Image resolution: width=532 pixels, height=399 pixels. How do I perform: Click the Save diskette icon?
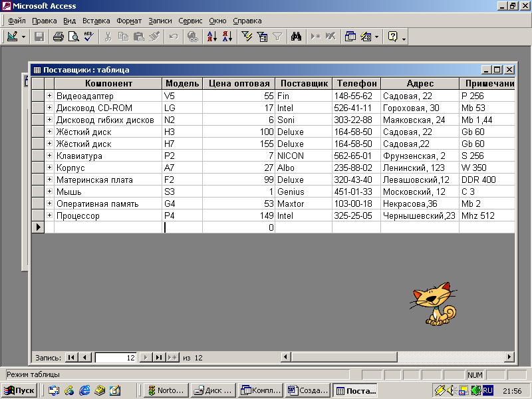click(39, 37)
